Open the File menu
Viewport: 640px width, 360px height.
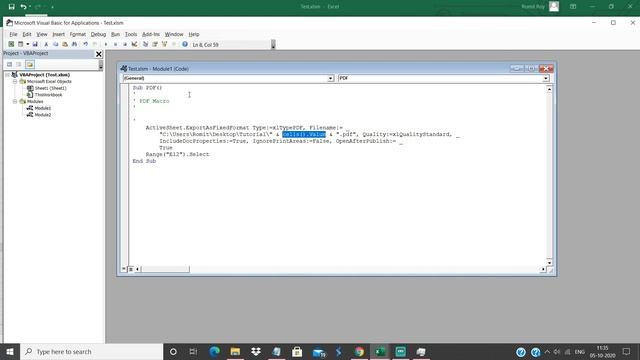coord(13,34)
